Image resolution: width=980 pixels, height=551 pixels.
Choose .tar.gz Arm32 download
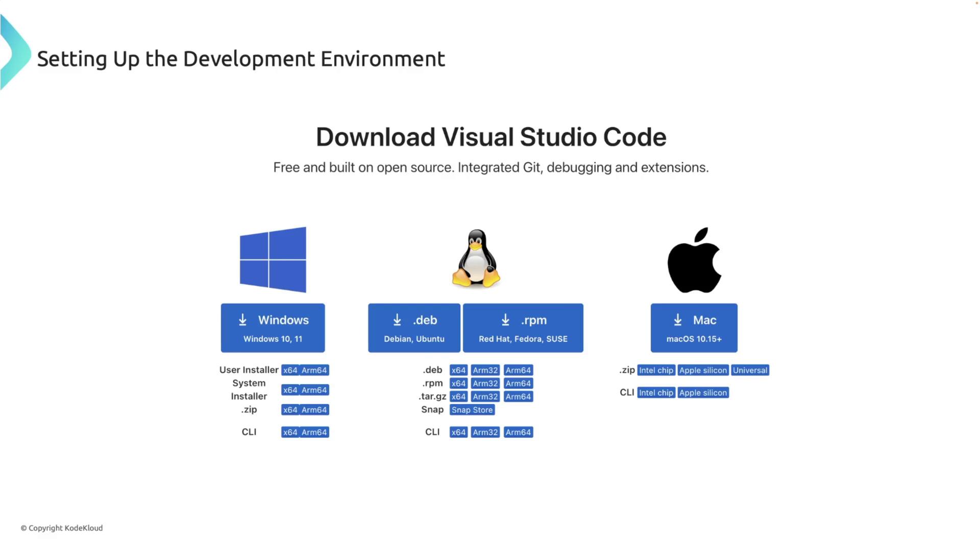pos(485,397)
